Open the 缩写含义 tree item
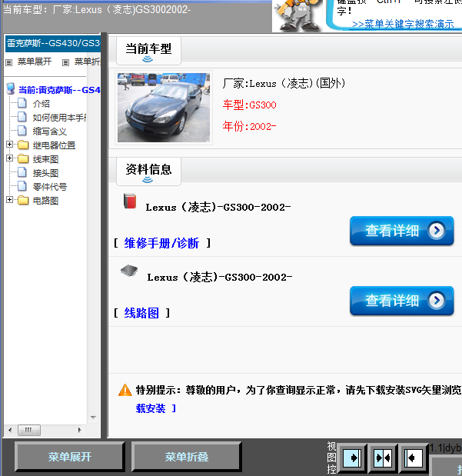Viewport: 462px width, 476px height. [49, 131]
